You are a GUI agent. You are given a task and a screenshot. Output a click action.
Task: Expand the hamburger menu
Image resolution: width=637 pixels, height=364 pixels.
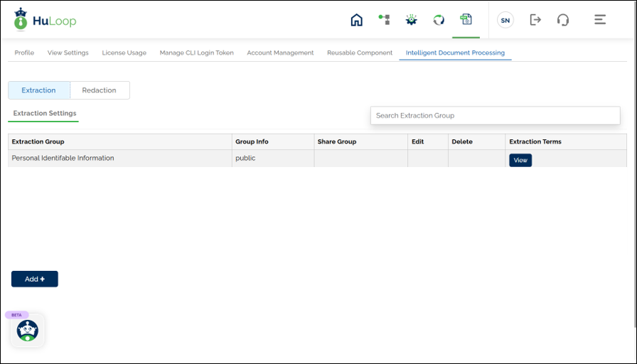tap(600, 20)
